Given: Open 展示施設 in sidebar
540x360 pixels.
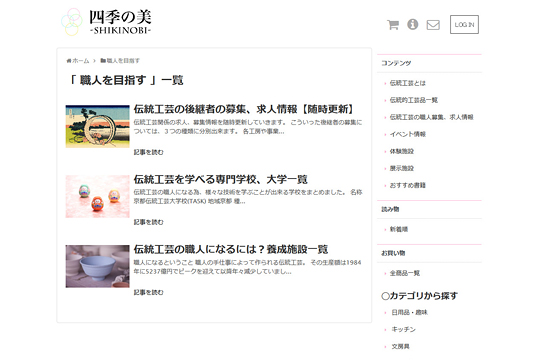Looking at the screenshot, I should [402, 168].
